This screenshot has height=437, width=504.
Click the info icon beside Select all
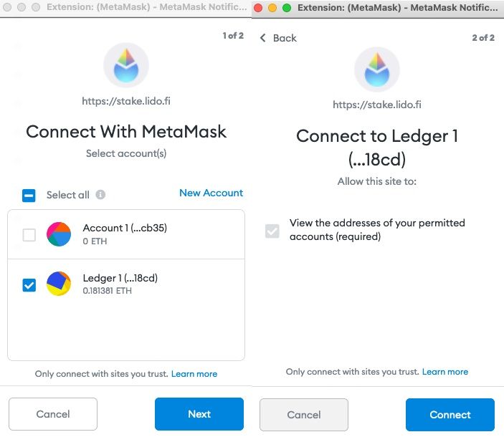[100, 195]
